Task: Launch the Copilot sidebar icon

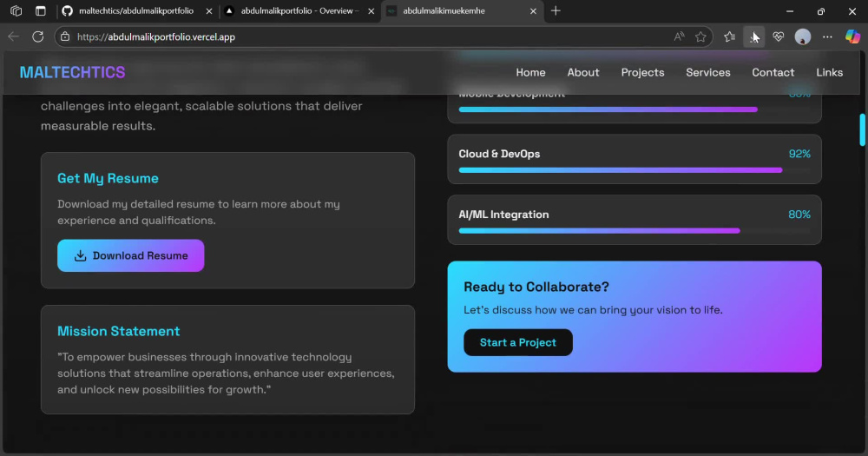Action: click(x=852, y=36)
